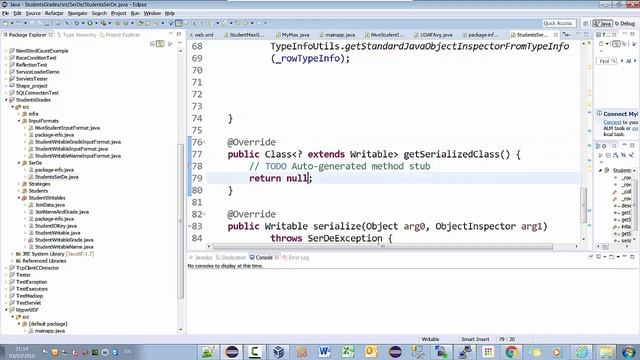The height and width of the screenshot is (360, 640).
Task: Switch to the MyMax.java editor tab
Action: pos(293,35)
